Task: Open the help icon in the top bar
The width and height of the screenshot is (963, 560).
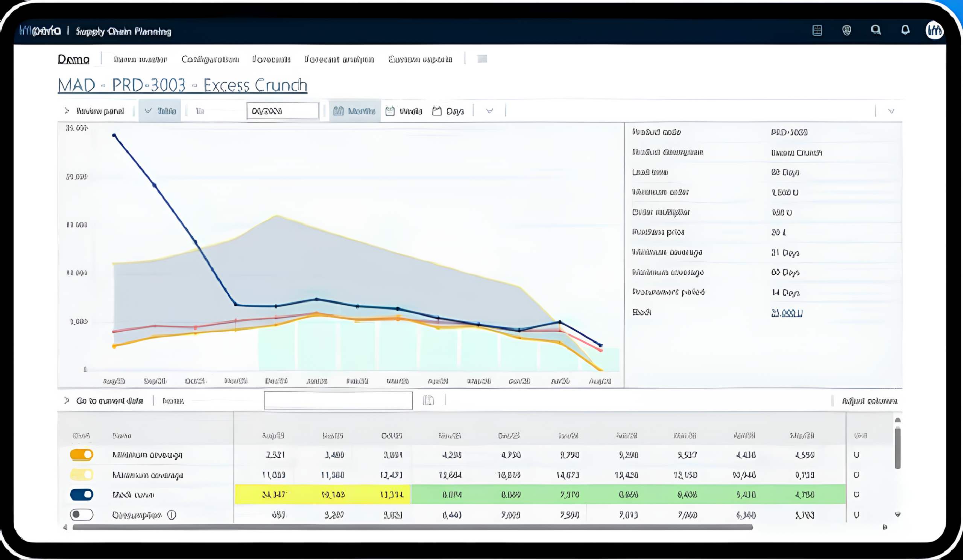Action: pyautogui.click(x=847, y=30)
